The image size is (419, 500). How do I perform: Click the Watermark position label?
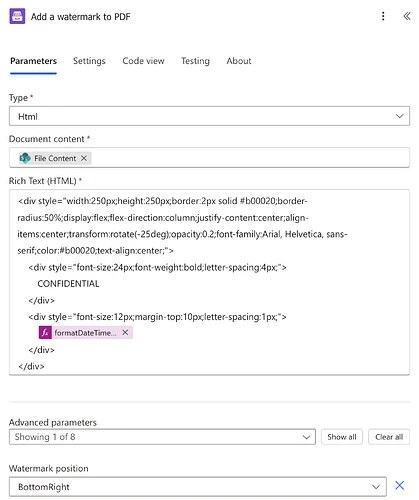click(x=49, y=468)
